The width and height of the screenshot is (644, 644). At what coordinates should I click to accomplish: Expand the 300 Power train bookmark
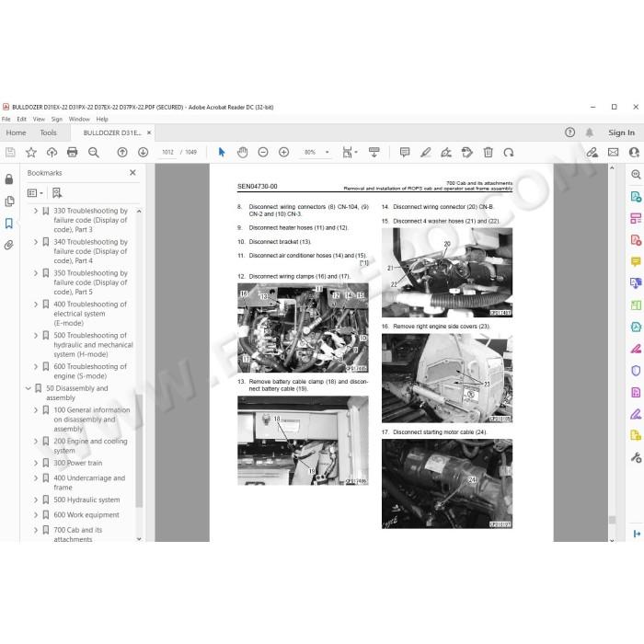36,463
